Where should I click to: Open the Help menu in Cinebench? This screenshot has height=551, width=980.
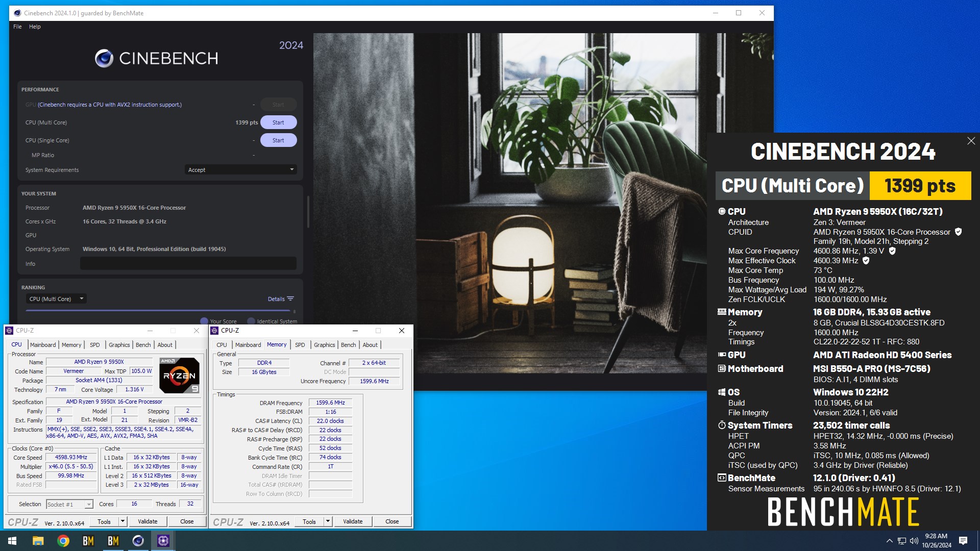35,27
